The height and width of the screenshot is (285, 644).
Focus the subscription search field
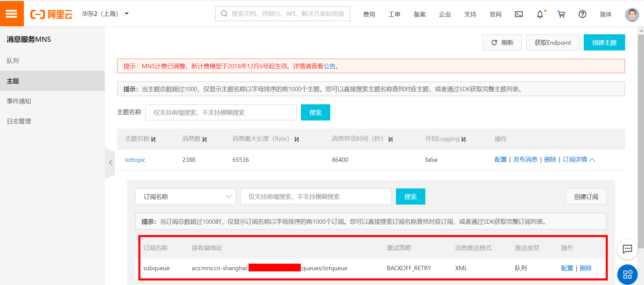coord(316,197)
